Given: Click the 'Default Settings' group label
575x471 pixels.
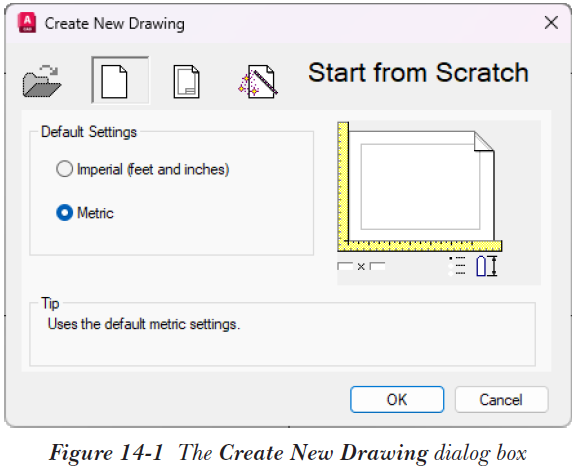Looking at the screenshot, I should pos(89,132).
